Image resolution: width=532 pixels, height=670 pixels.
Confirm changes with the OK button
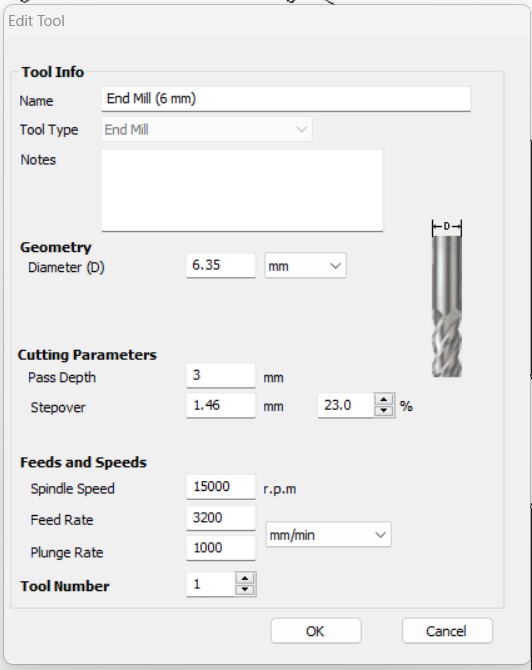(x=316, y=631)
